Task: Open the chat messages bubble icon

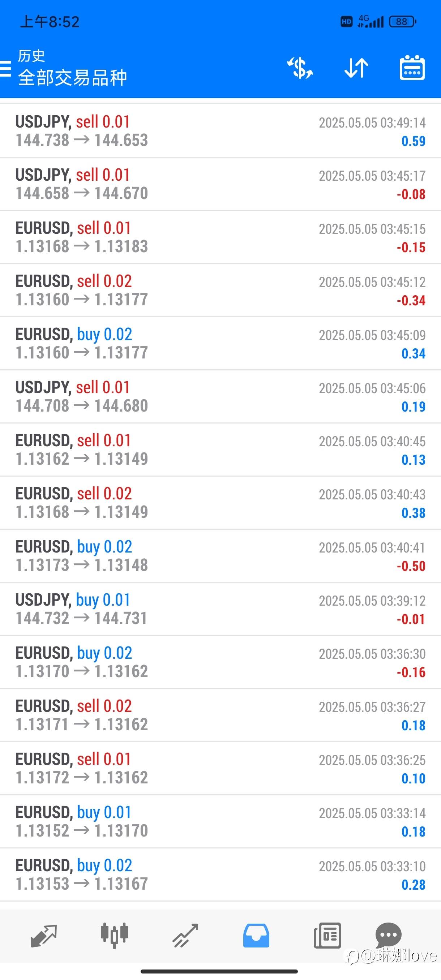Action: [388, 934]
